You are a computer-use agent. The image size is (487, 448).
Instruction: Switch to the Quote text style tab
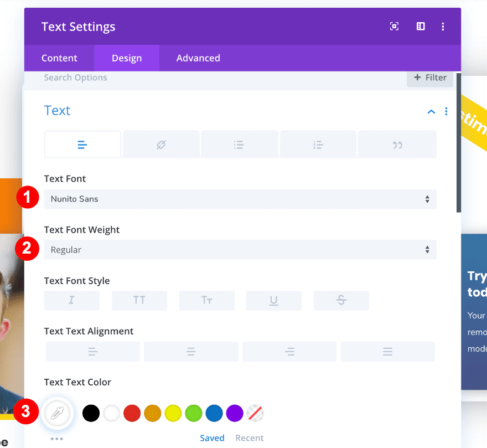pos(397,143)
